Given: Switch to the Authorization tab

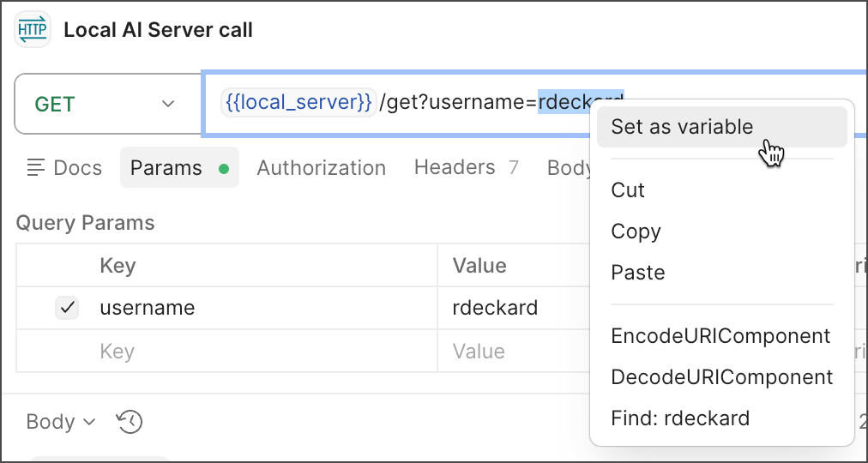Looking at the screenshot, I should tap(321, 168).
